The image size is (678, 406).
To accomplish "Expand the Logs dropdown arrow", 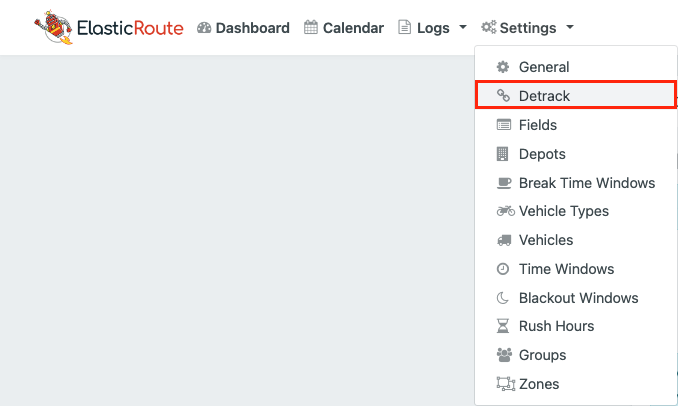I will coord(463,27).
